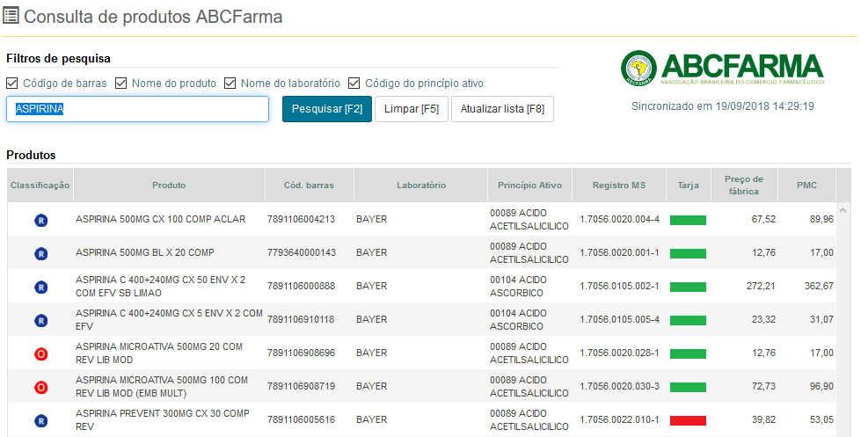The image size is (868, 437).
Task: Sort by Laboratório column header
Action: tap(420, 186)
